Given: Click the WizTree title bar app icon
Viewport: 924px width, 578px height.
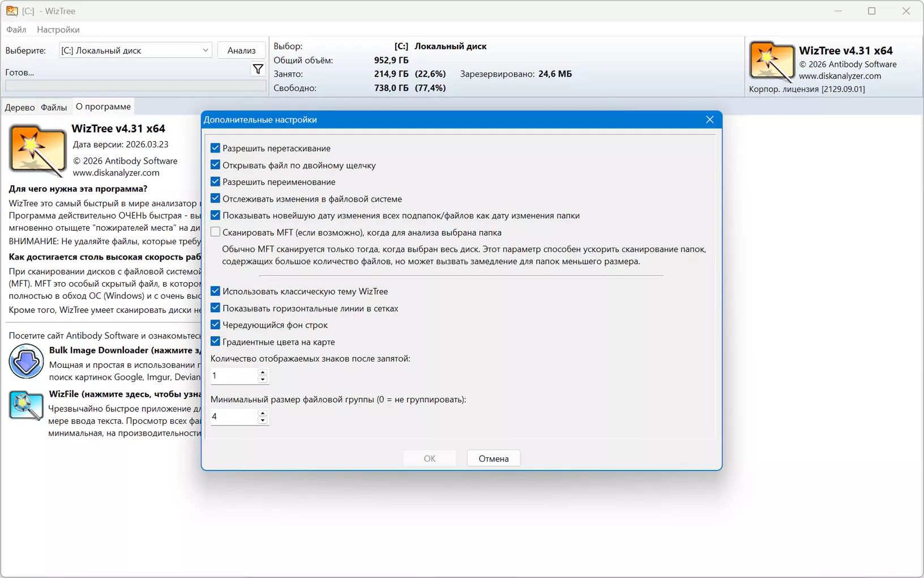Looking at the screenshot, I should 12,11.
